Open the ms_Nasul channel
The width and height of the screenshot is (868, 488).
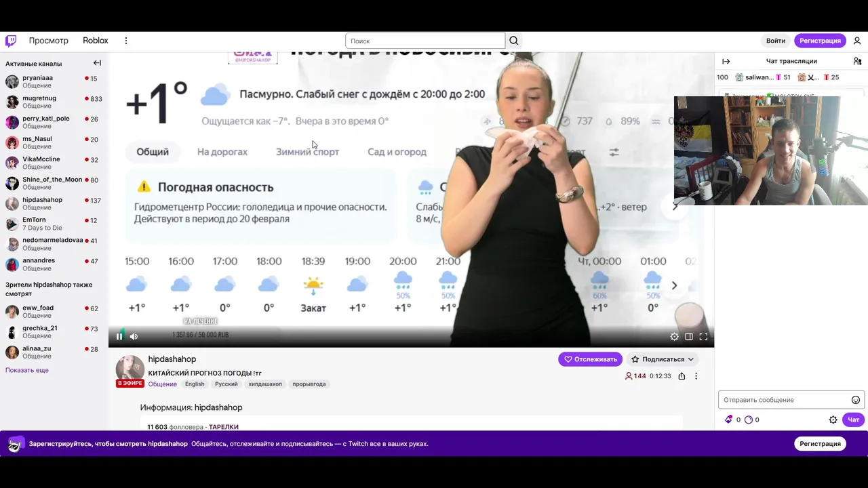click(x=54, y=142)
